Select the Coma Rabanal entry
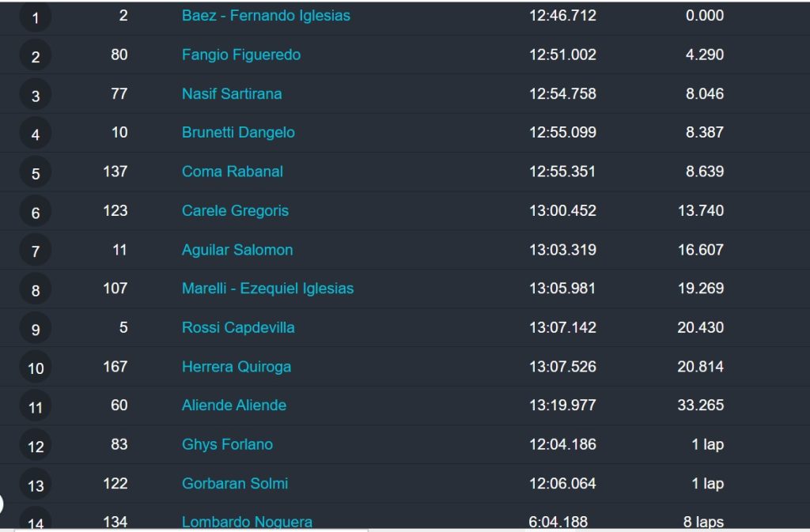The image size is (810, 532). [232, 172]
